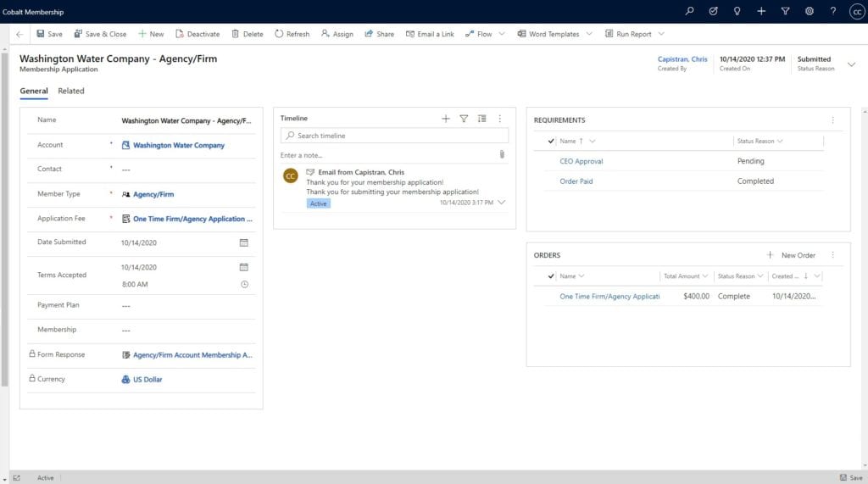
Task: Expand Word Templates dropdown chevron
Action: [x=589, y=34]
